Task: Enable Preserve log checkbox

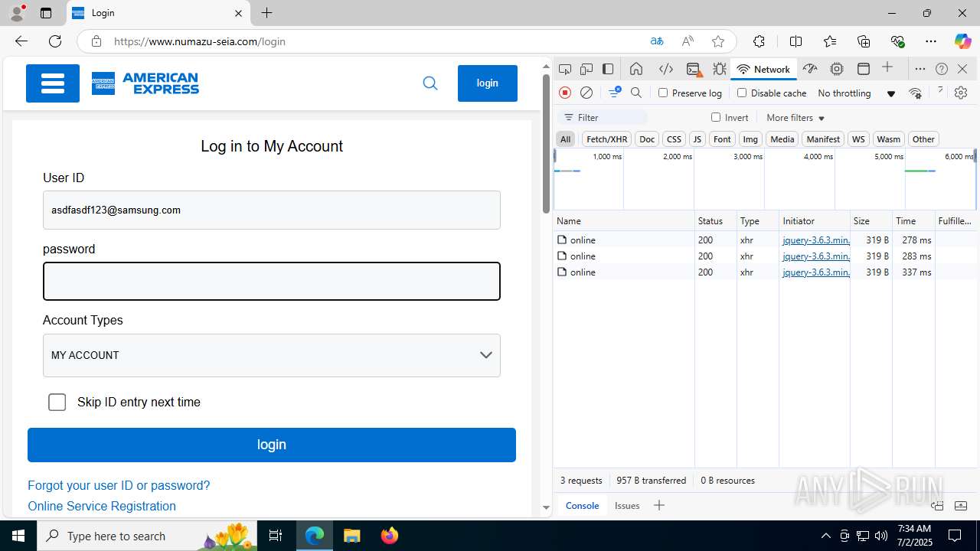Action: point(663,93)
